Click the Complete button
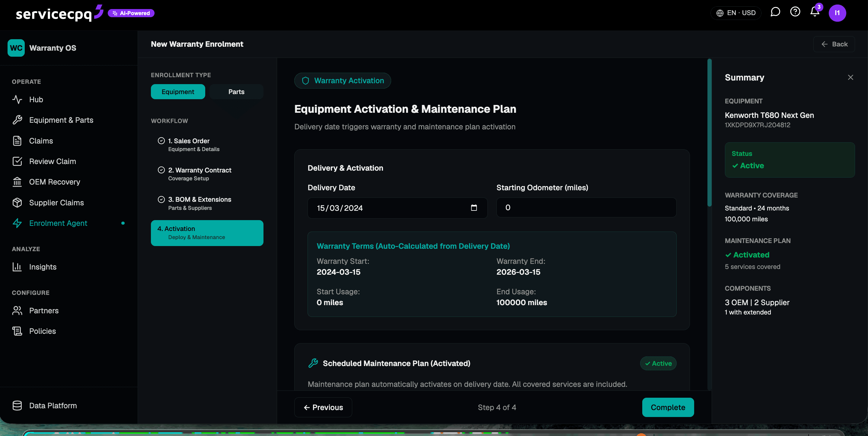Viewport: 868px width, 436px height. [x=668, y=407]
